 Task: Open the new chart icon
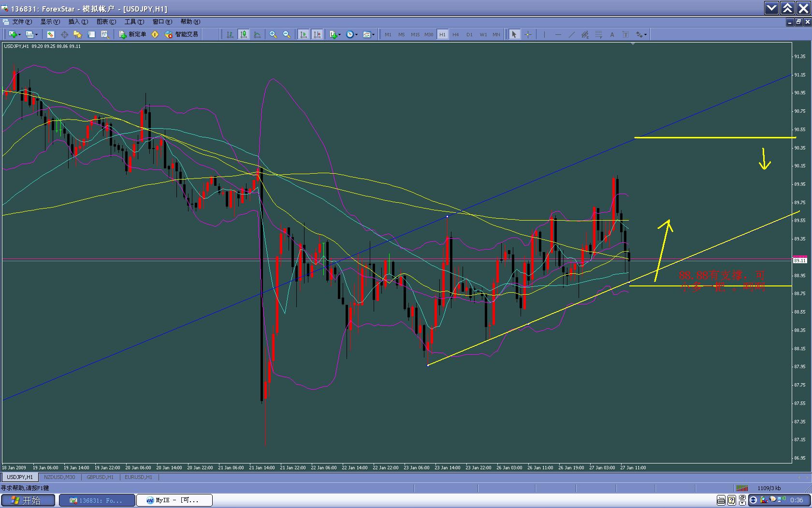click(x=13, y=34)
